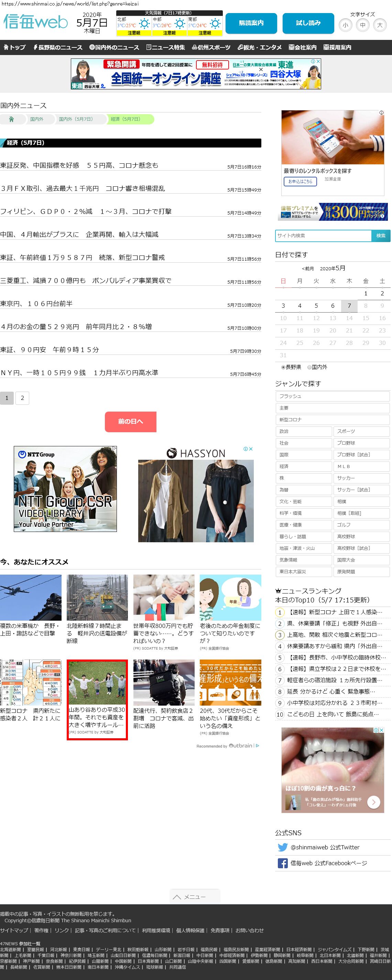This screenshot has height=980, width=392.
Task: Click the 信毎web site logo
Action: coord(36,22)
